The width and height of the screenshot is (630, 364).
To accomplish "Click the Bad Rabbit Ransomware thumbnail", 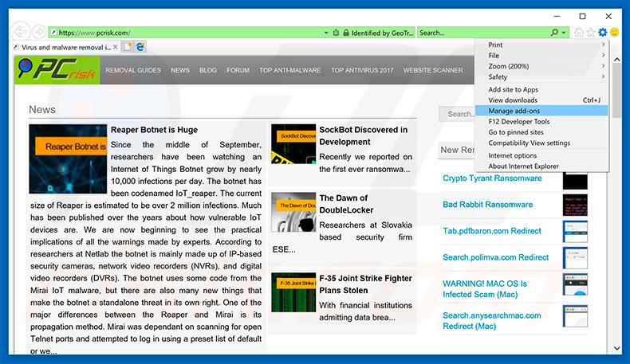I will (575, 205).
